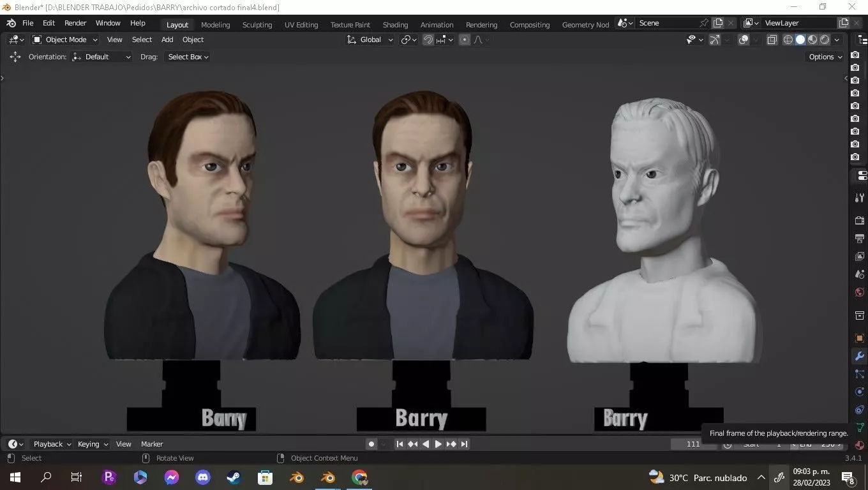This screenshot has width=868, height=490.
Task: Play the animation in reverse
Action: click(x=425, y=444)
